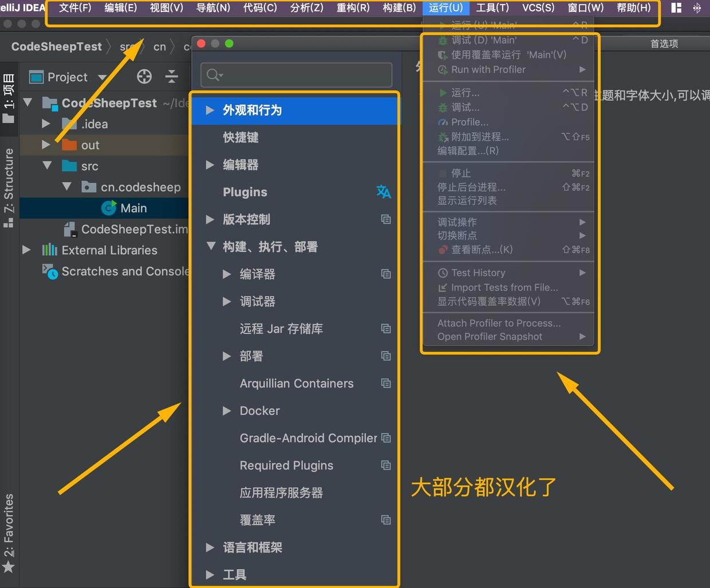Open the Project view selector dropdown

click(x=102, y=76)
